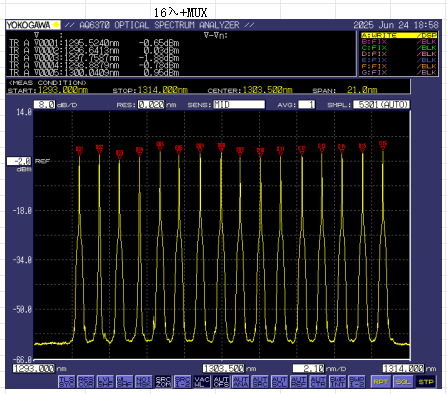Click the 0001 row at 1295.5240nm
Screen dimensions: 447x394
(94, 43)
